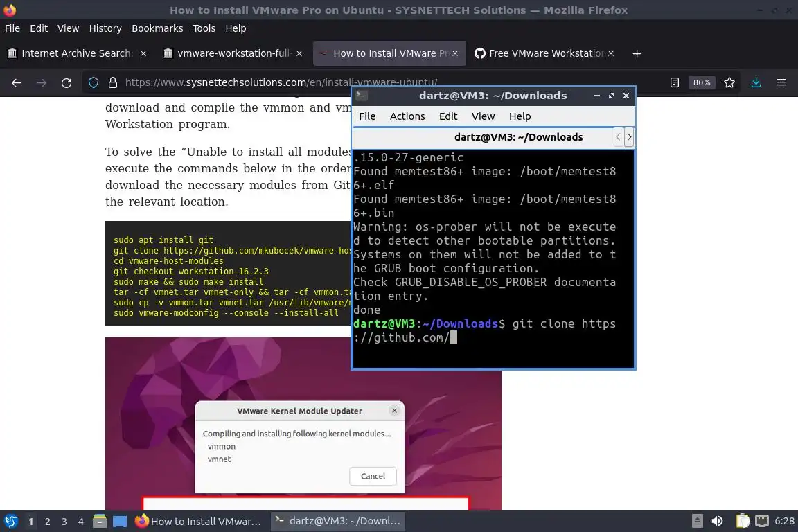Click the 6:28 clock
This screenshot has height=532, width=798.
tap(784, 522)
